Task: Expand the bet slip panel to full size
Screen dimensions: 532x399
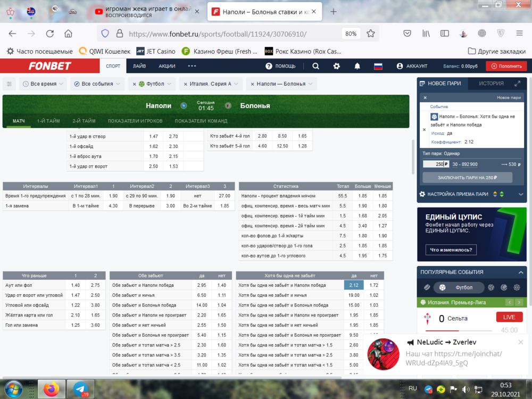Action: tap(517, 84)
